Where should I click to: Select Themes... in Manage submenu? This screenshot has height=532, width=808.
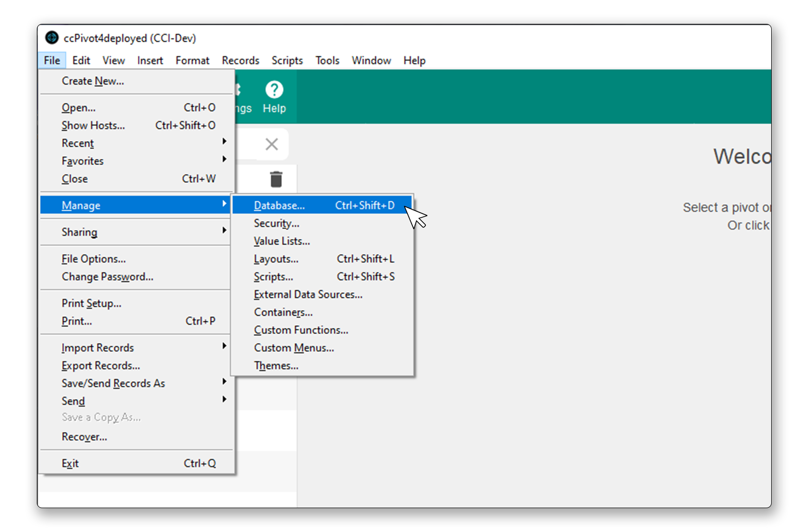pos(322,366)
